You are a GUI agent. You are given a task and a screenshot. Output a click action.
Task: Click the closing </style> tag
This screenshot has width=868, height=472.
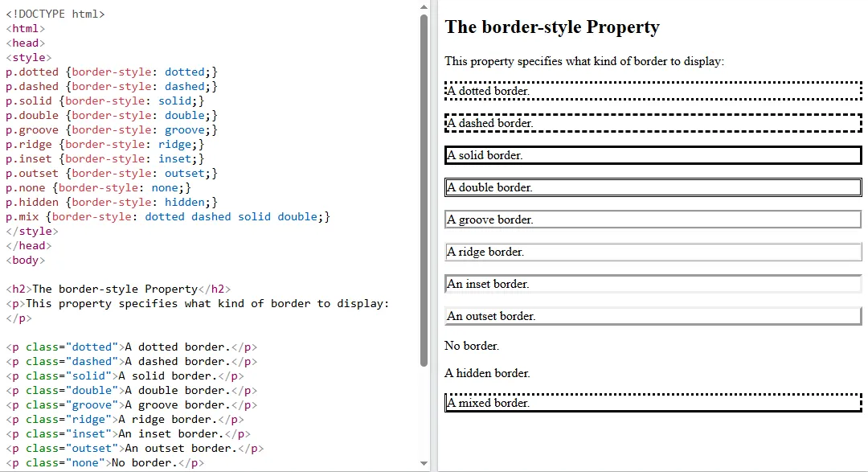[31, 231]
